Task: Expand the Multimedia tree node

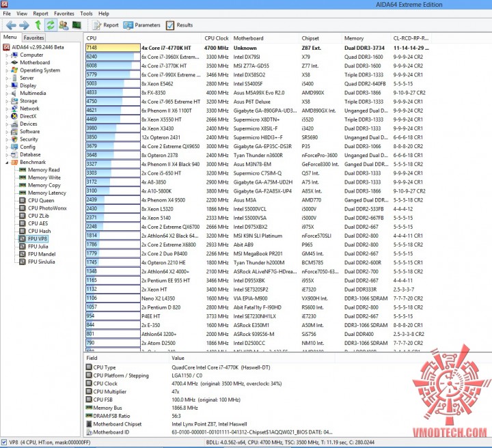Action: click(x=7, y=94)
